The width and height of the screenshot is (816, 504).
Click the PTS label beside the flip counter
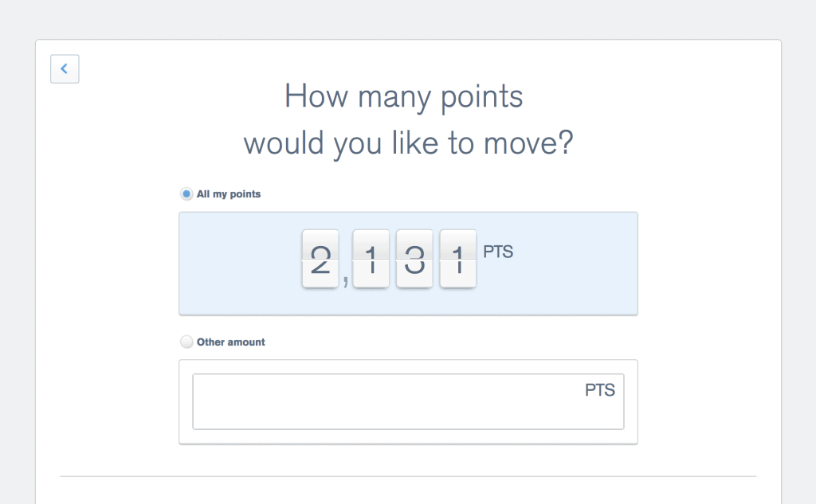(498, 252)
